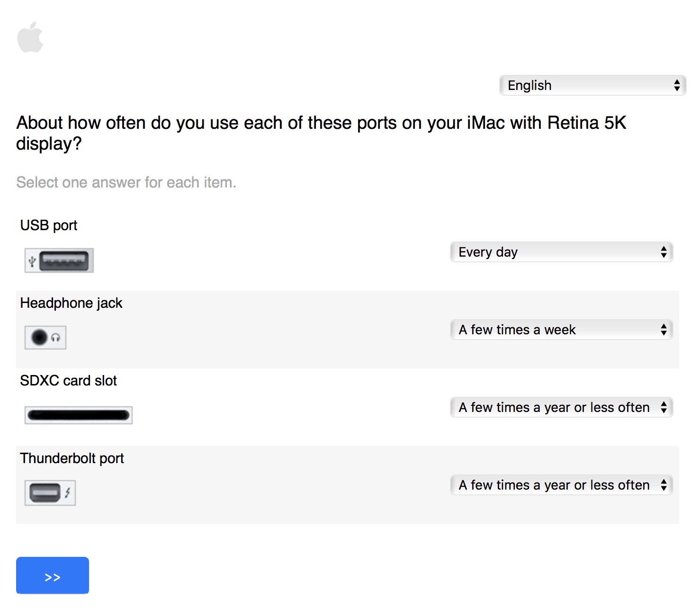Click 'Select one answer for each item.' text
This screenshot has width=700, height=608.
pyautogui.click(x=126, y=182)
